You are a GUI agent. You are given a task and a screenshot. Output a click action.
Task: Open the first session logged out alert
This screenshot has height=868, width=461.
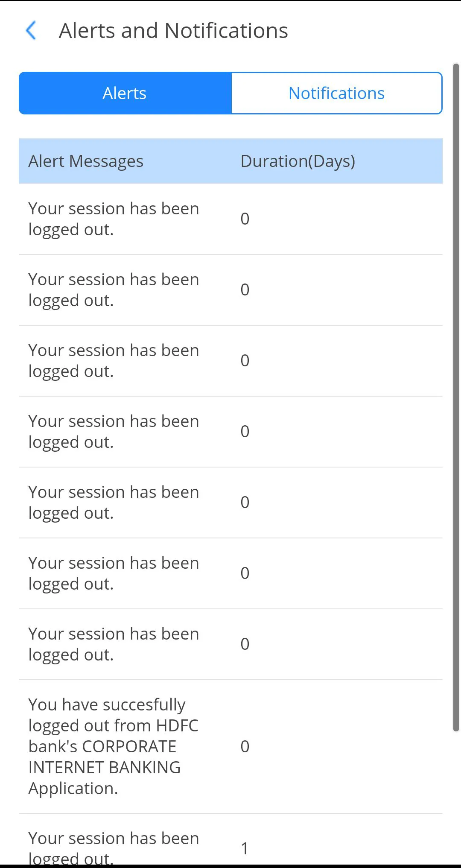pos(114,219)
